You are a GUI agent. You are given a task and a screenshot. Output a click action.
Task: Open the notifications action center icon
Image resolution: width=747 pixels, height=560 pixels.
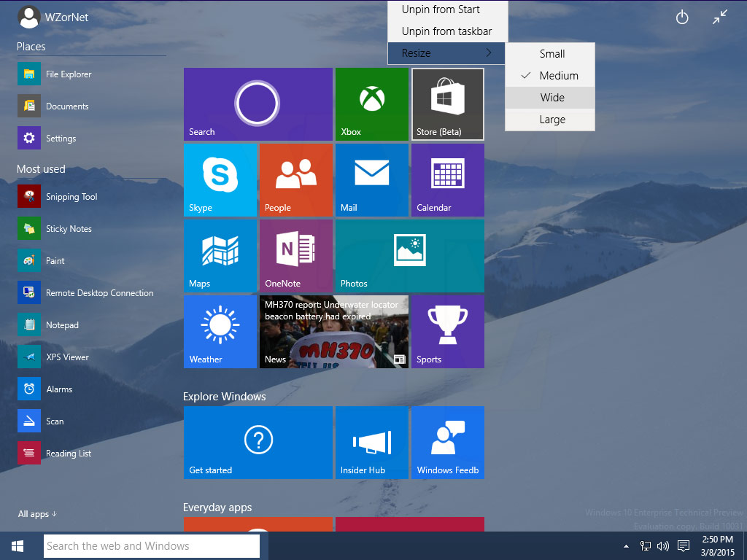pyautogui.click(x=684, y=545)
